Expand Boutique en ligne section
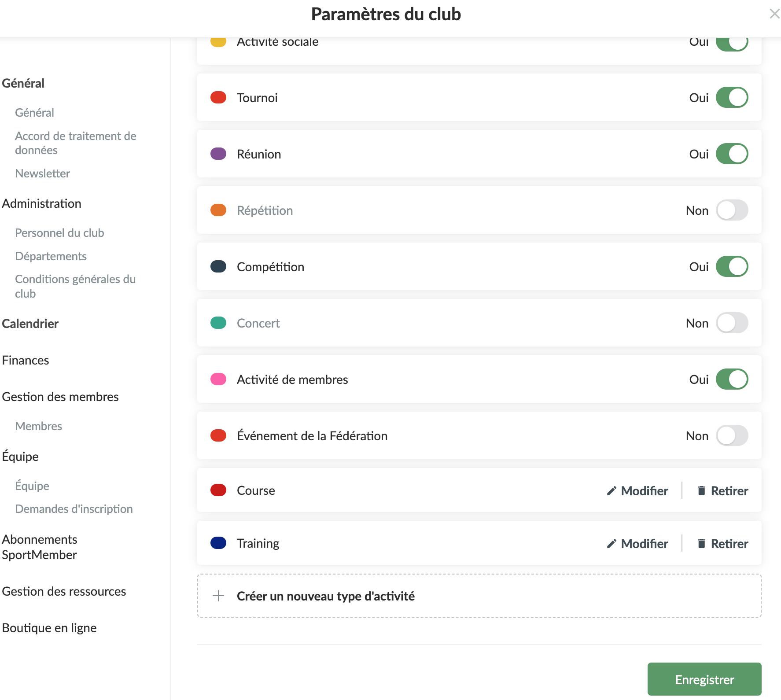The image size is (781, 700). pos(49,628)
